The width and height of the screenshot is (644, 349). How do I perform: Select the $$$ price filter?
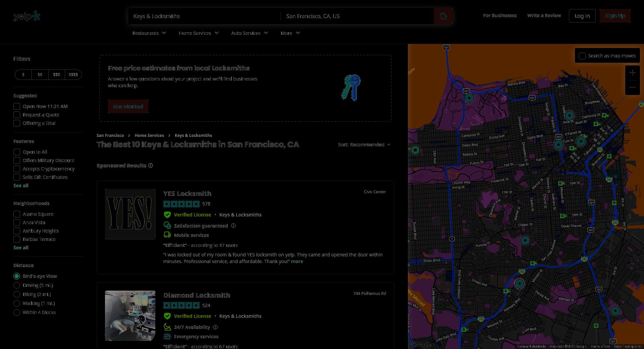(57, 74)
